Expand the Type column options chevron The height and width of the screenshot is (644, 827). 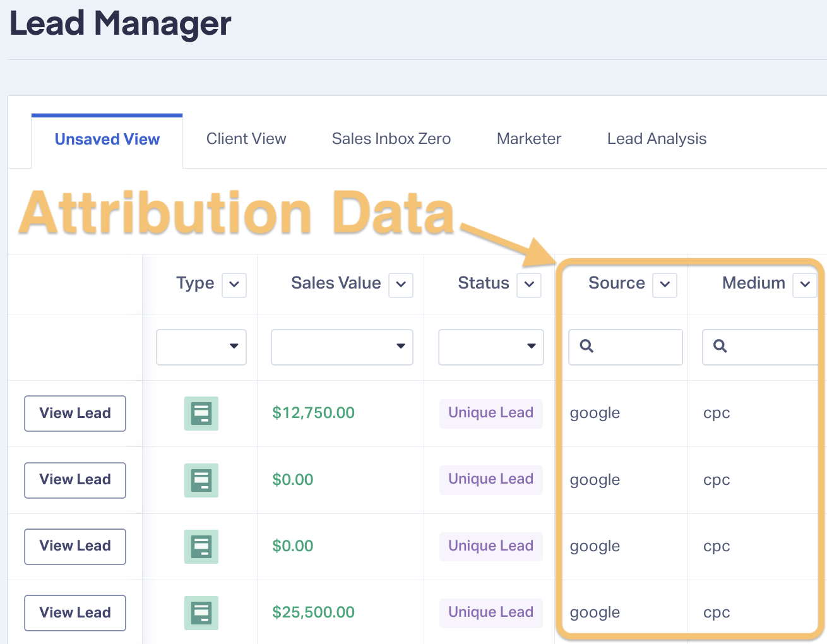pyautogui.click(x=234, y=285)
